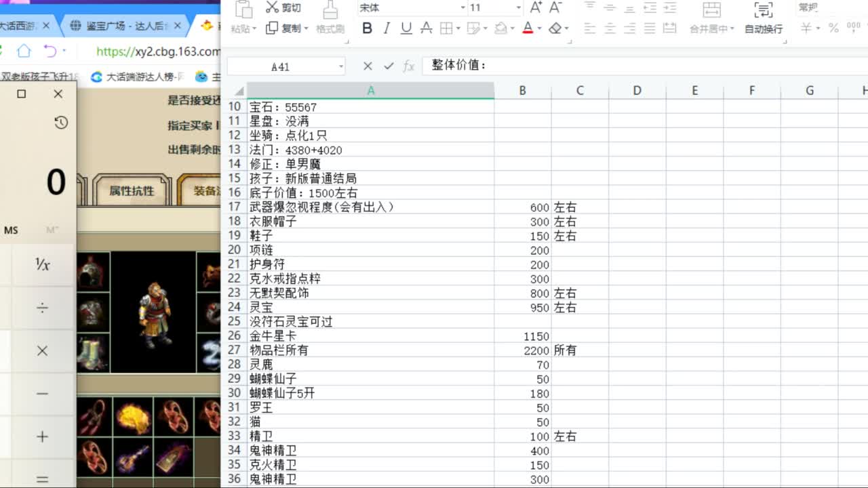Click the decrease indent icon
This screenshot has height=488, width=868.
pyautogui.click(x=650, y=7)
